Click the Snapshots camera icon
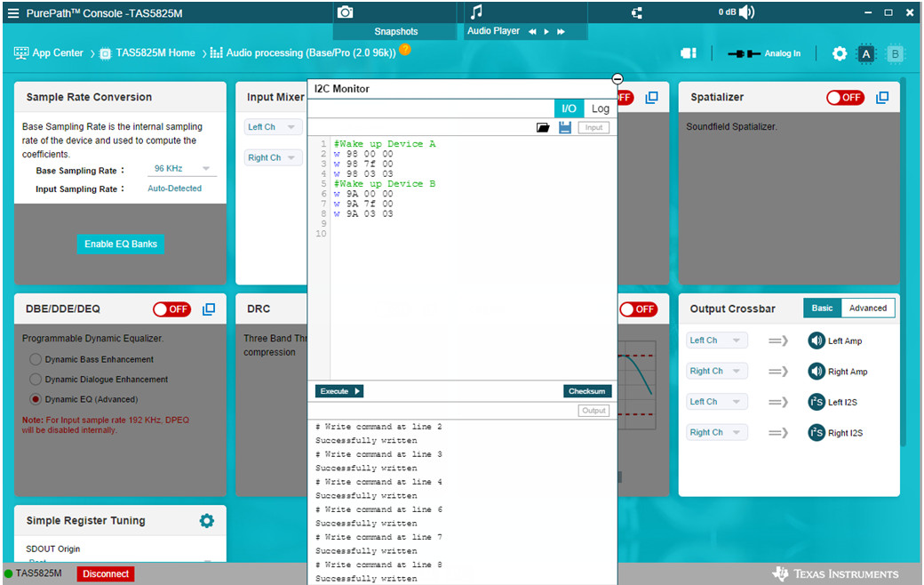924x585 pixels. coord(346,12)
